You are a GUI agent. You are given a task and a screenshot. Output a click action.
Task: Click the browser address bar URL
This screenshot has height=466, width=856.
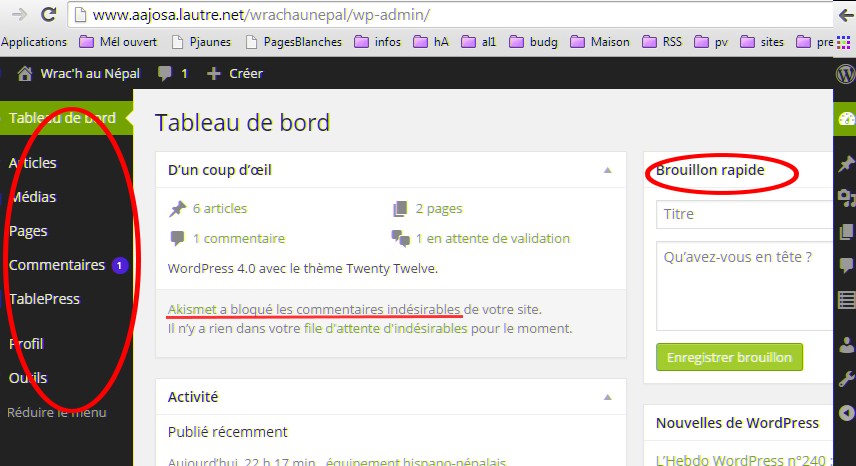[x=261, y=15]
